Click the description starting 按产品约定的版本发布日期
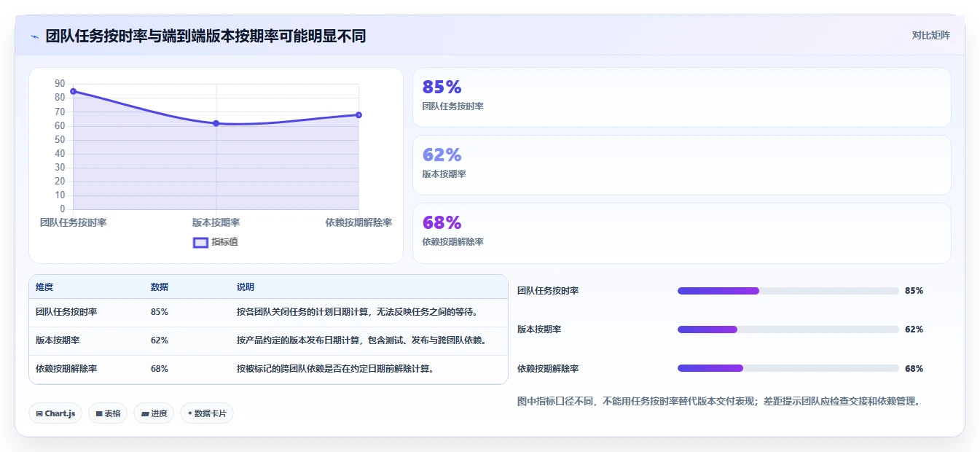Screen dimensions: 980x452 pos(361,340)
